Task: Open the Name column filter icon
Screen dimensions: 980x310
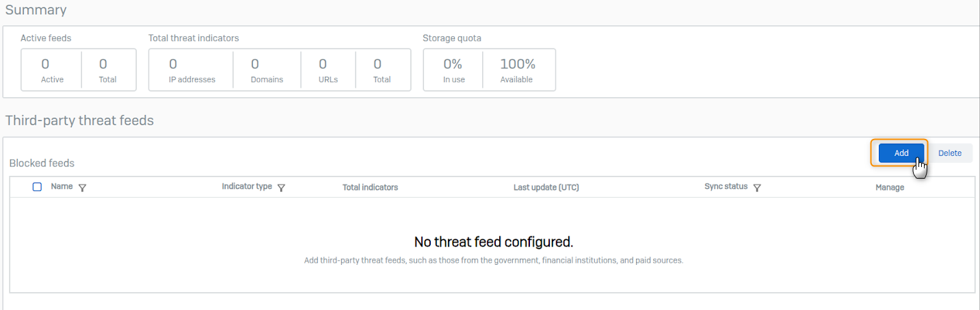Action: (83, 188)
